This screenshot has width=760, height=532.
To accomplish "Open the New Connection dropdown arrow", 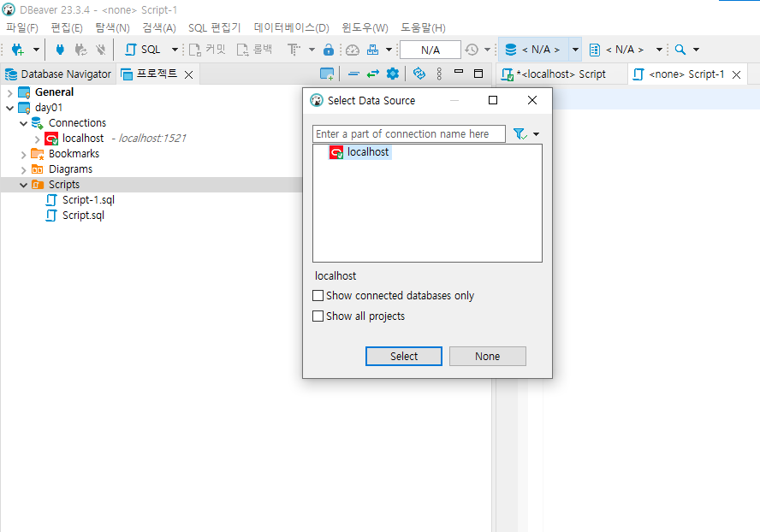I will tap(36, 50).
